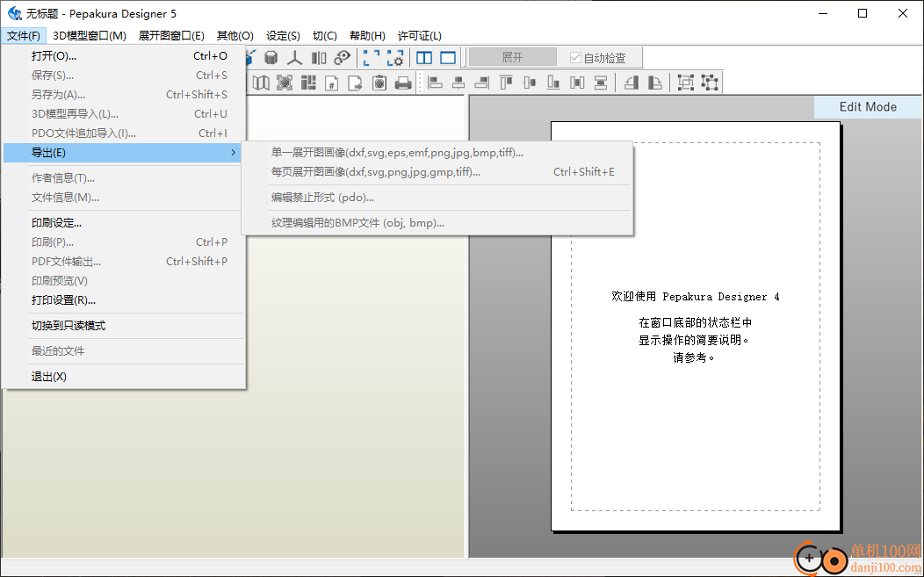Select 纹理编辑用的BMP文件 export option
The height and width of the screenshot is (577, 924).
[437, 223]
